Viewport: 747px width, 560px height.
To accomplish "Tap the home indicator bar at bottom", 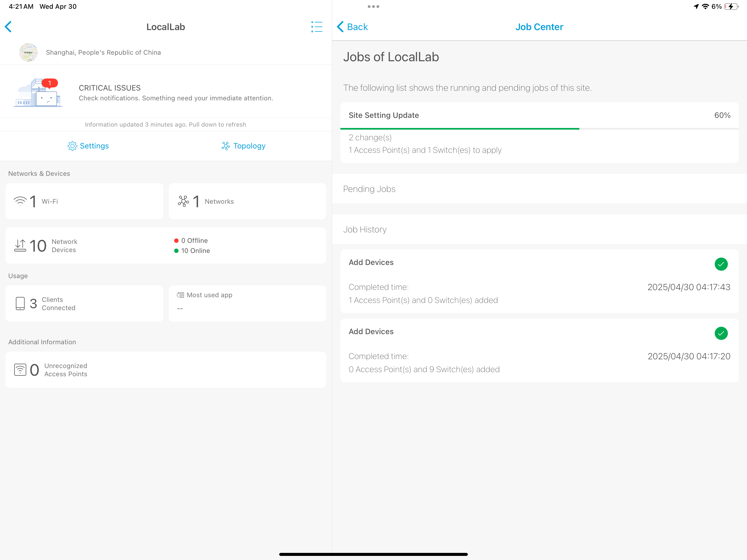I will click(373, 554).
